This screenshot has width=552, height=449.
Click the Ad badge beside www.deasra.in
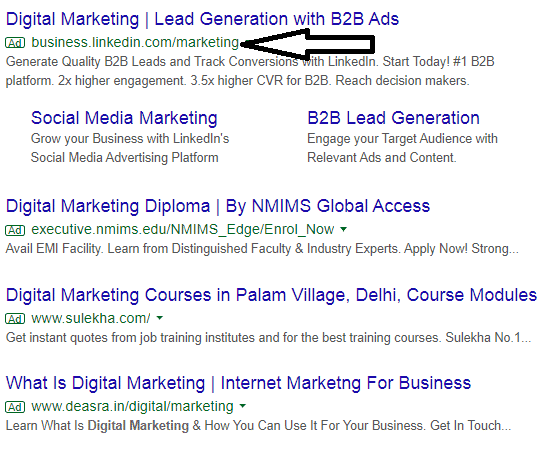[x=15, y=407]
